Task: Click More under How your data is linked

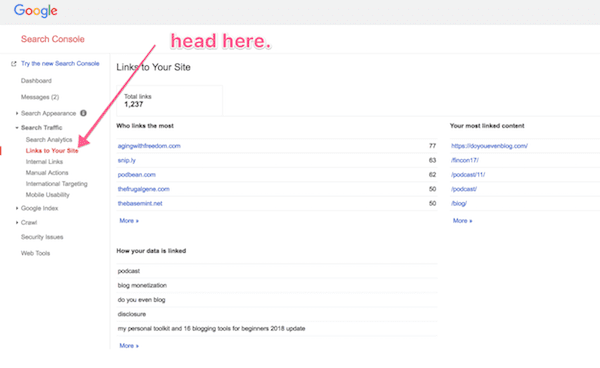Action: click(x=129, y=346)
